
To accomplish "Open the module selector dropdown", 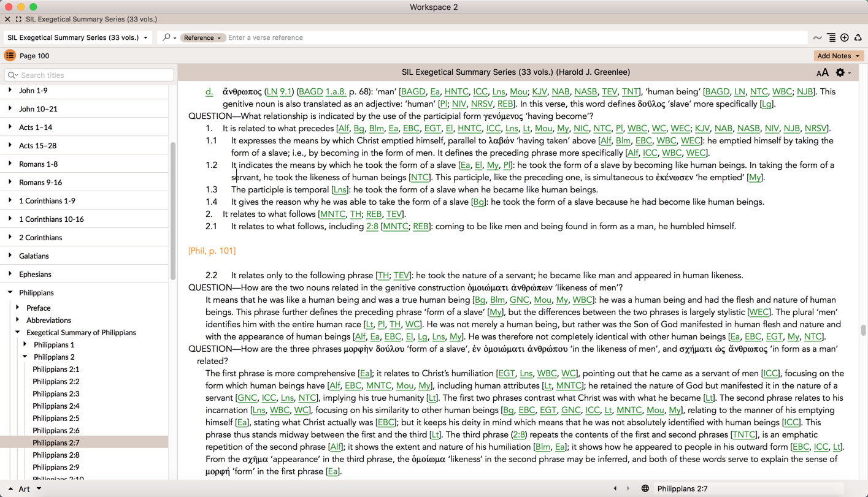I will (78, 38).
